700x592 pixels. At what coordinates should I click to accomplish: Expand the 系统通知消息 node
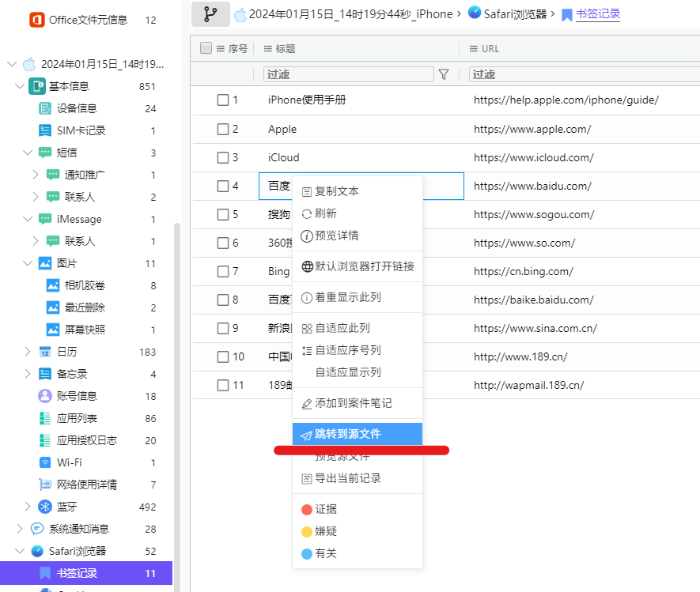[20, 529]
